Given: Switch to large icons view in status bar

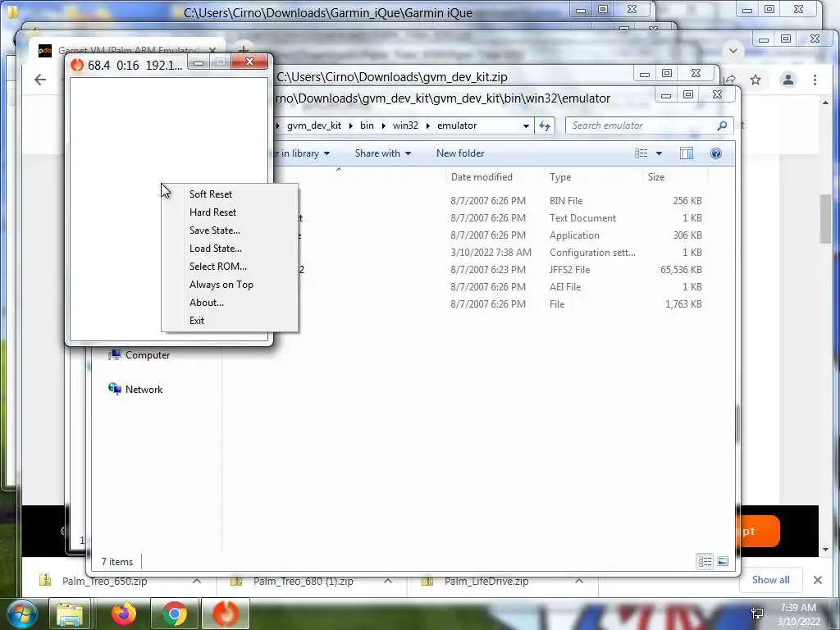Looking at the screenshot, I should tap(723, 561).
